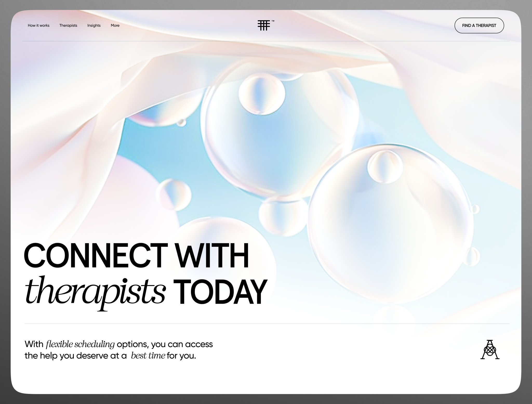Open the More navigation menu
Viewport: 532px width, 404px height.
point(115,25)
